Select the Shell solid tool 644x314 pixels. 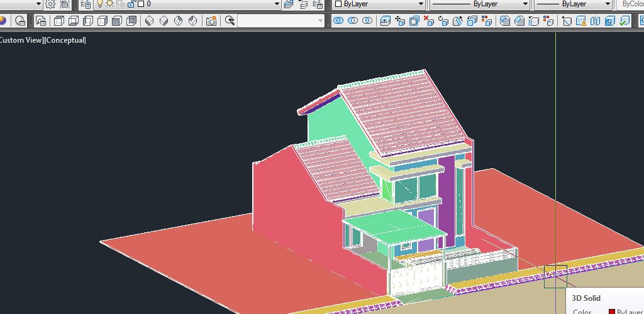click(x=610, y=21)
